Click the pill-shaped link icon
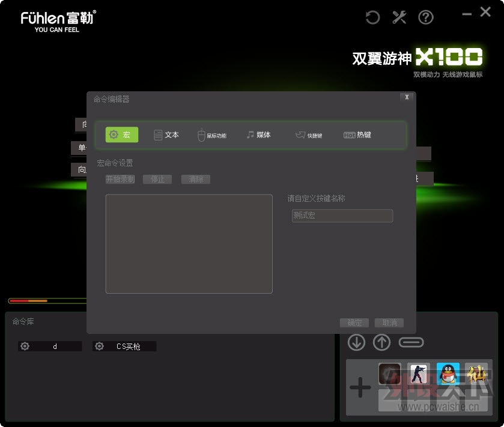This screenshot has height=427, width=504. [411, 342]
